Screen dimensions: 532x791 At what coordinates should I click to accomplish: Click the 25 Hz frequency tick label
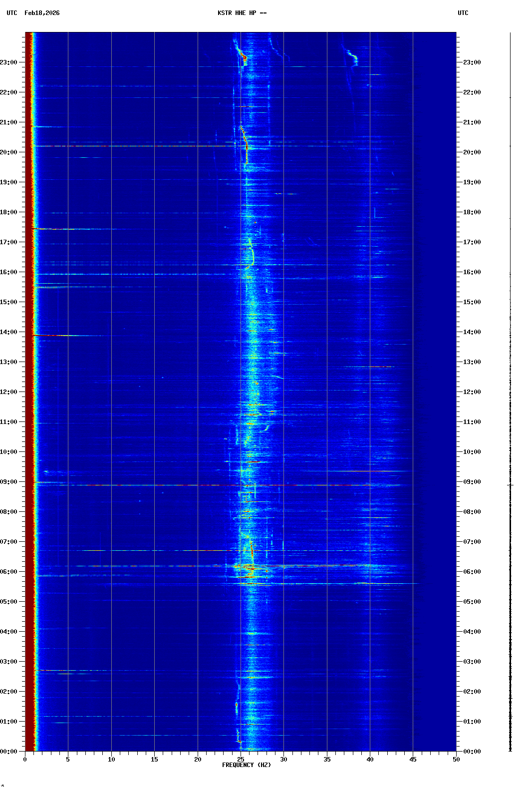coord(241,760)
